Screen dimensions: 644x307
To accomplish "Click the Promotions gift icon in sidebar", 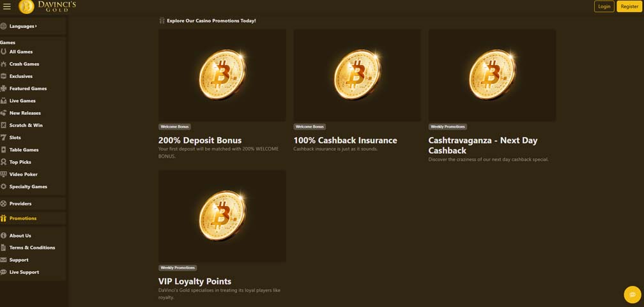I will coord(4,218).
